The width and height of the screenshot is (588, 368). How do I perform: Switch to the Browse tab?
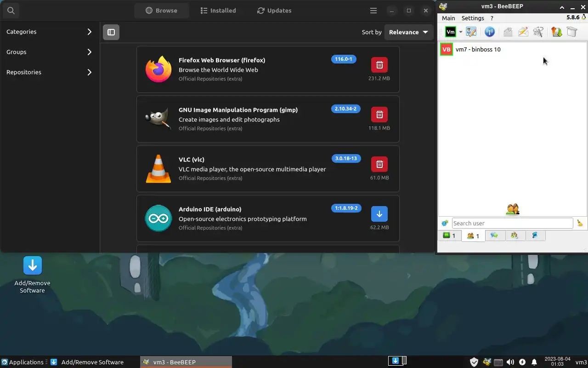point(162,11)
